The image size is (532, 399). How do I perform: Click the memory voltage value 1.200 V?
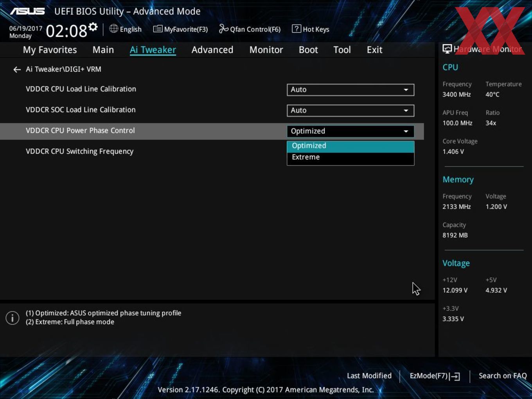coord(496,207)
